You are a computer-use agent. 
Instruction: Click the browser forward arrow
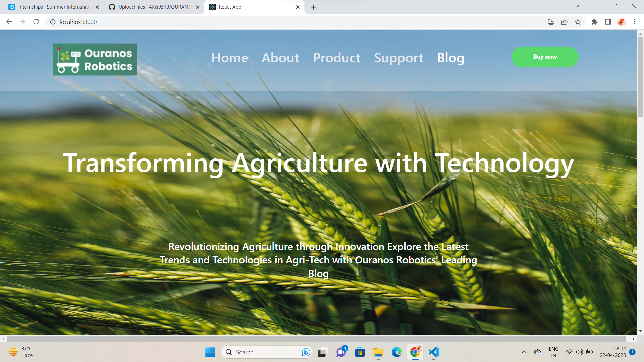(22, 22)
